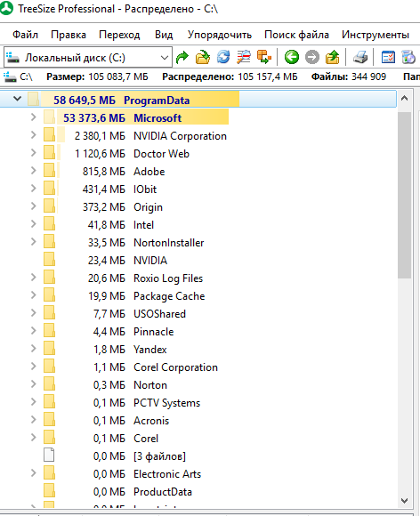Click the Размер: 105 083,7 МБ text
420x516 pixels.
pyautogui.click(x=97, y=77)
